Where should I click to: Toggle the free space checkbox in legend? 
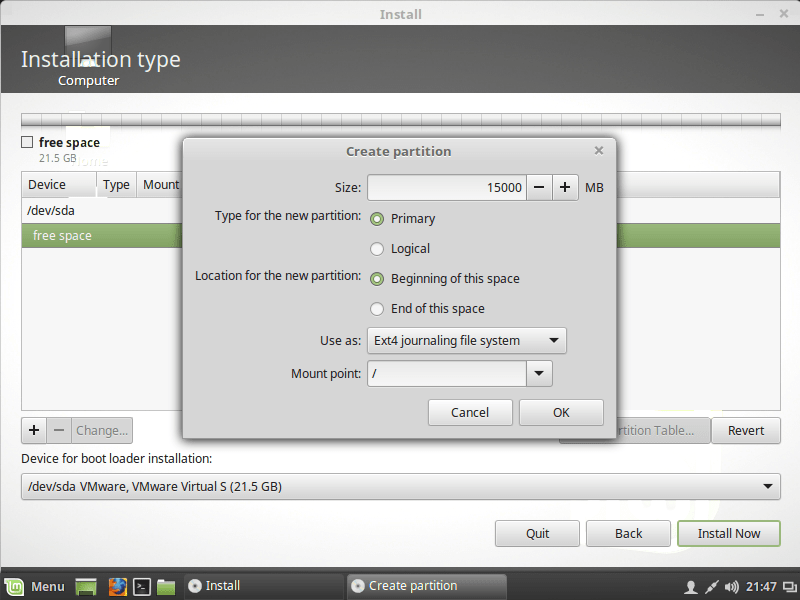[27, 142]
